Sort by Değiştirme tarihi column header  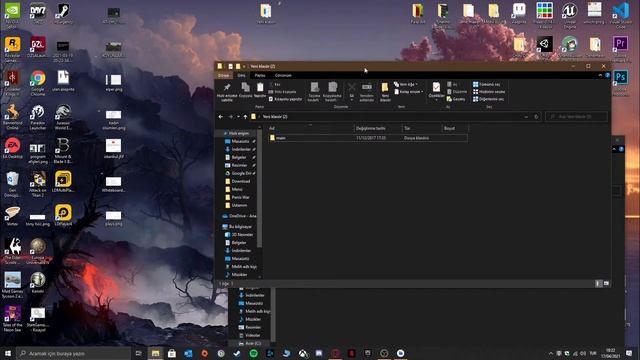(378, 128)
